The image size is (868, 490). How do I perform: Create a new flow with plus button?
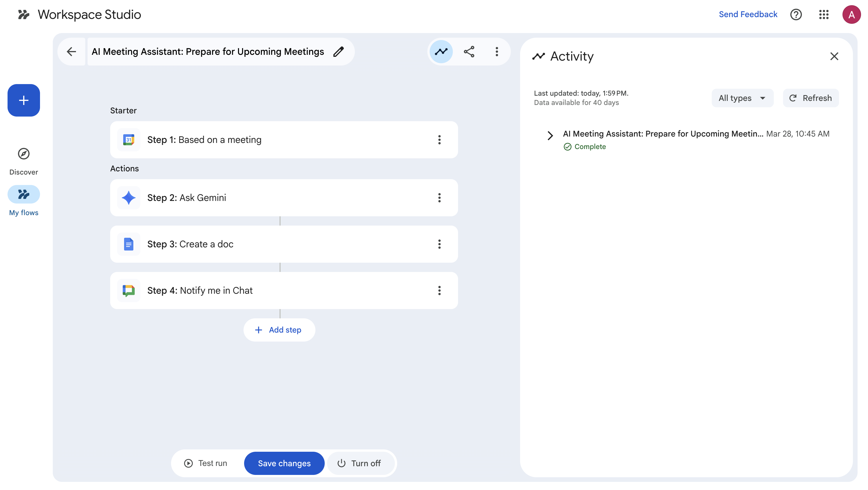coord(23,100)
